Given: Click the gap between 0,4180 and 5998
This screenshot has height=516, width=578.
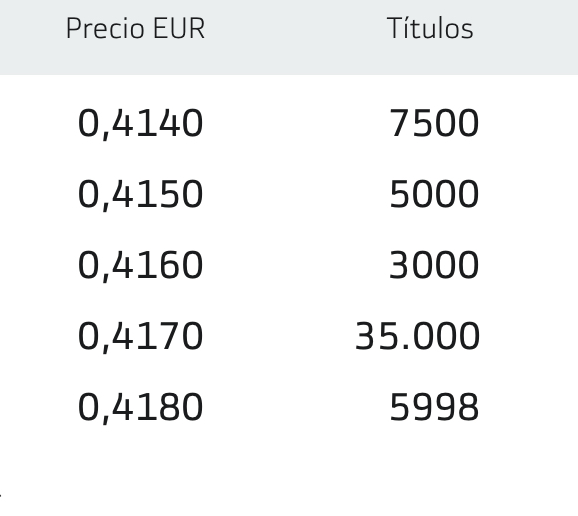Looking at the screenshot, I should click(296, 407).
